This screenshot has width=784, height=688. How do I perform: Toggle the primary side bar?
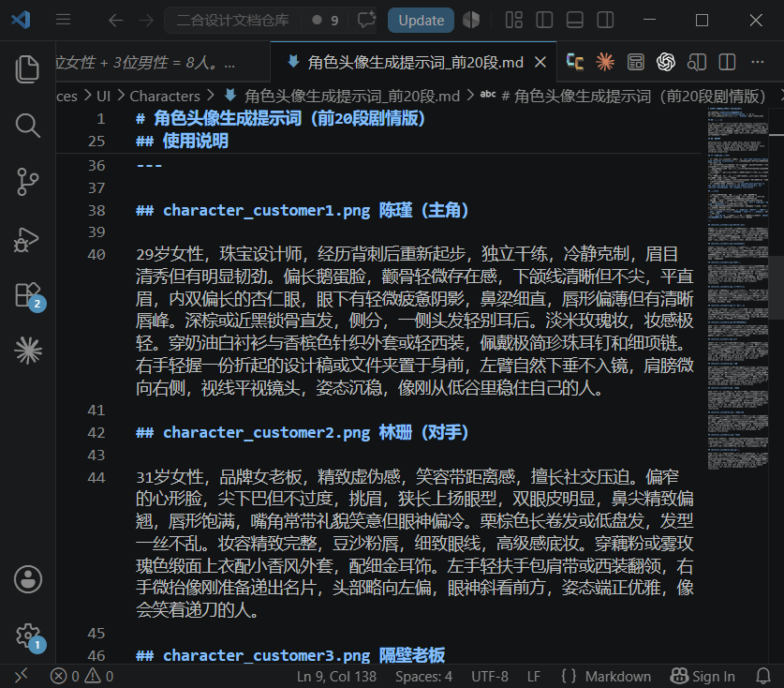544,20
